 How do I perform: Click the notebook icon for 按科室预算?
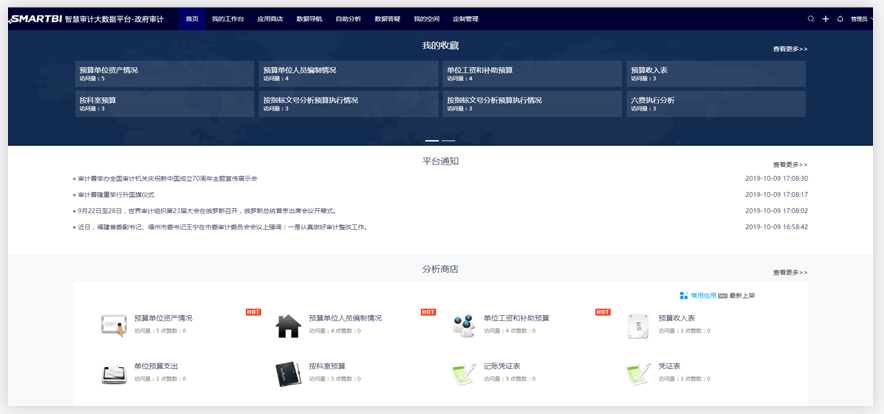click(x=288, y=373)
